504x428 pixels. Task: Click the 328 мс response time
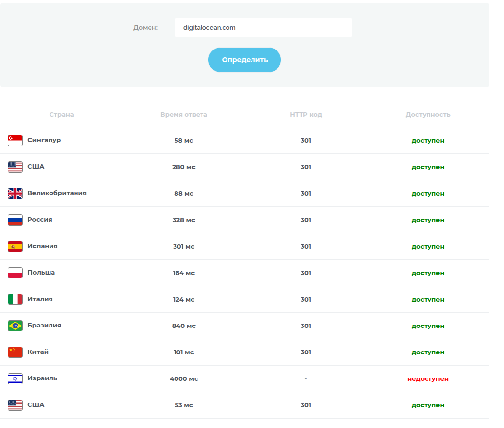(183, 220)
